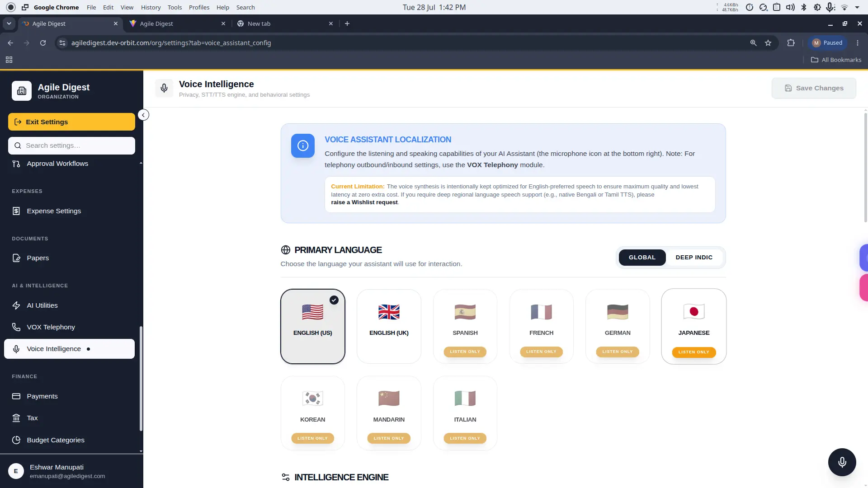Open a new tab with the plus button

pos(347,23)
